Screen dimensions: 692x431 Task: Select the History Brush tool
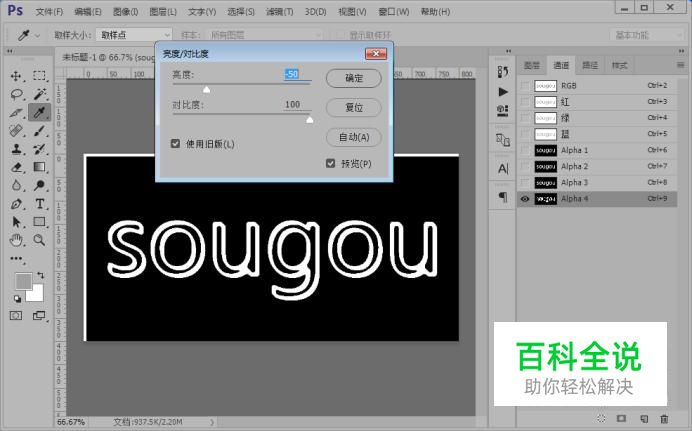pos(39,149)
